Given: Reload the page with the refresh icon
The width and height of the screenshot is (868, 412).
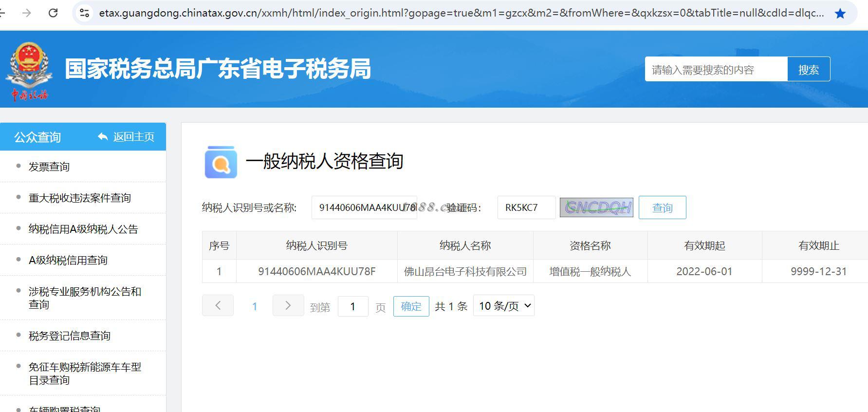Looking at the screenshot, I should [53, 13].
